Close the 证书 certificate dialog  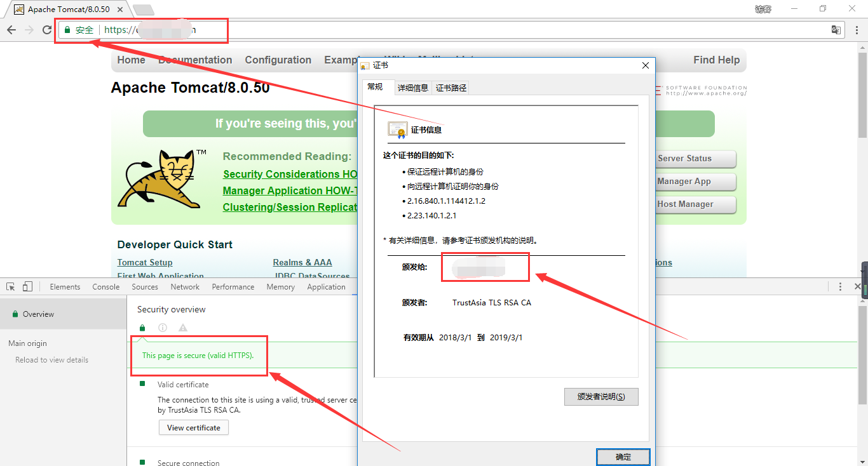(x=646, y=65)
